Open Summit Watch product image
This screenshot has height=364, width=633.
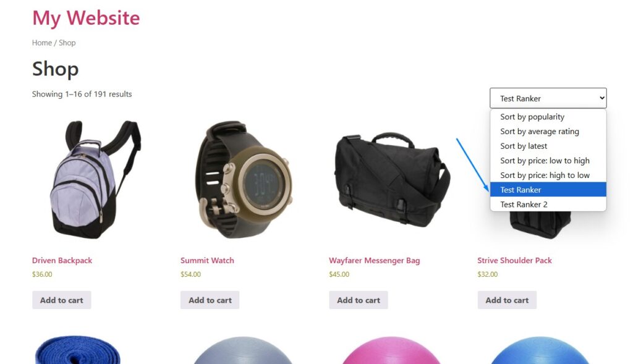point(244,180)
